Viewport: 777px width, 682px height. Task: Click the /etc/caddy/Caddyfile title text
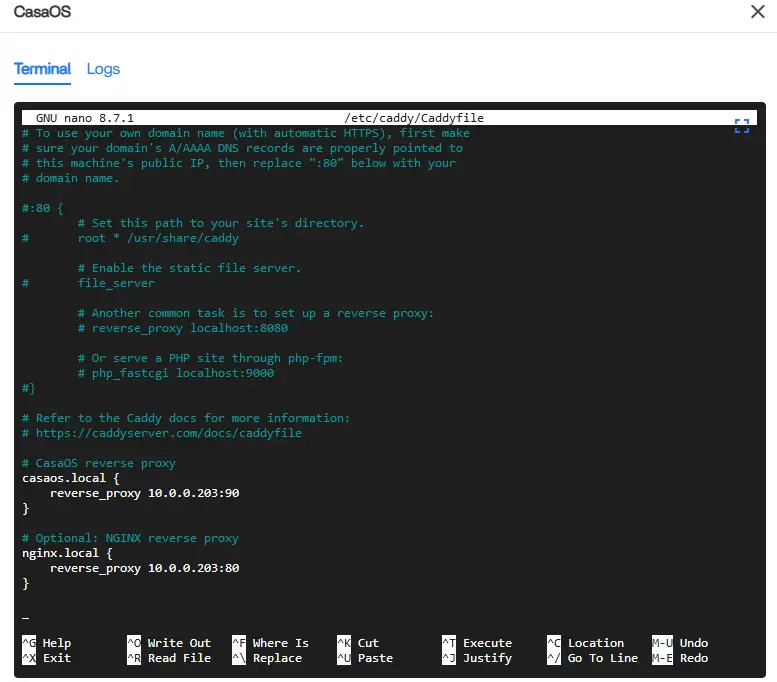tap(414, 118)
